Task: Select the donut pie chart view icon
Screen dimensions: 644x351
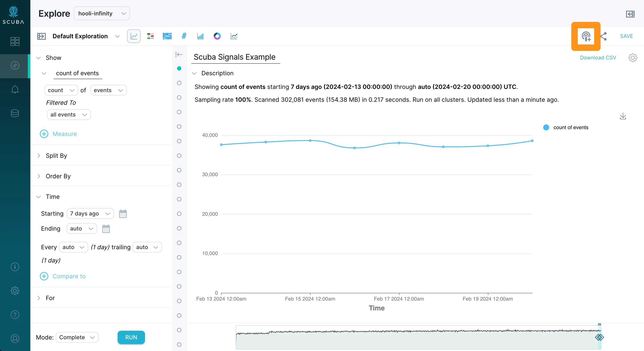Action: tap(217, 36)
